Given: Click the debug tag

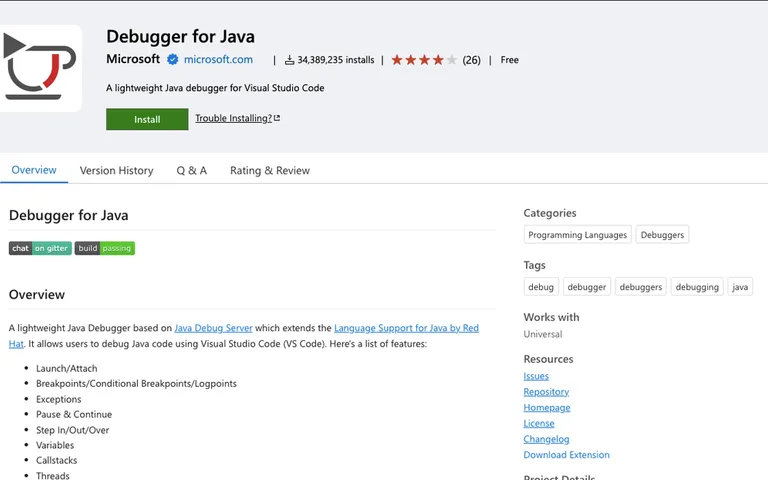Looking at the screenshot, I should coord(541,287).
